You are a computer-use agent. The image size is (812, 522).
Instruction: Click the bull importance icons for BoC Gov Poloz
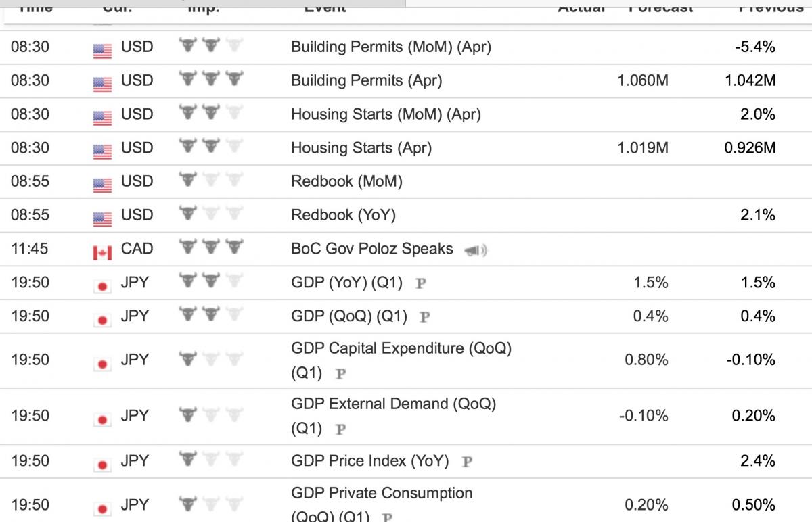click(x=210, y=247)
